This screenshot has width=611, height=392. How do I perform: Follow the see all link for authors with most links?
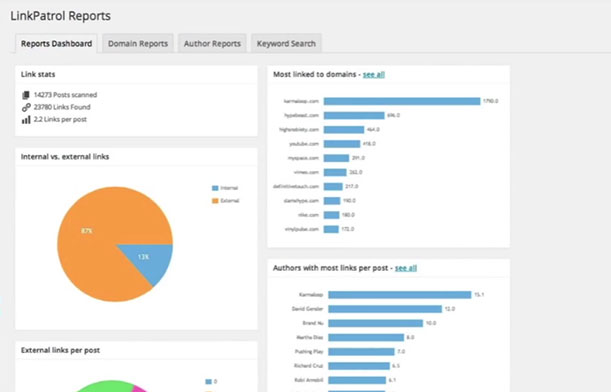406,268
